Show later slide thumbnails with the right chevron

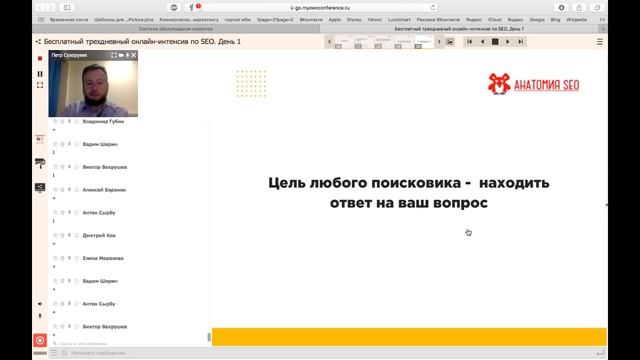click(x=439, y=42)
